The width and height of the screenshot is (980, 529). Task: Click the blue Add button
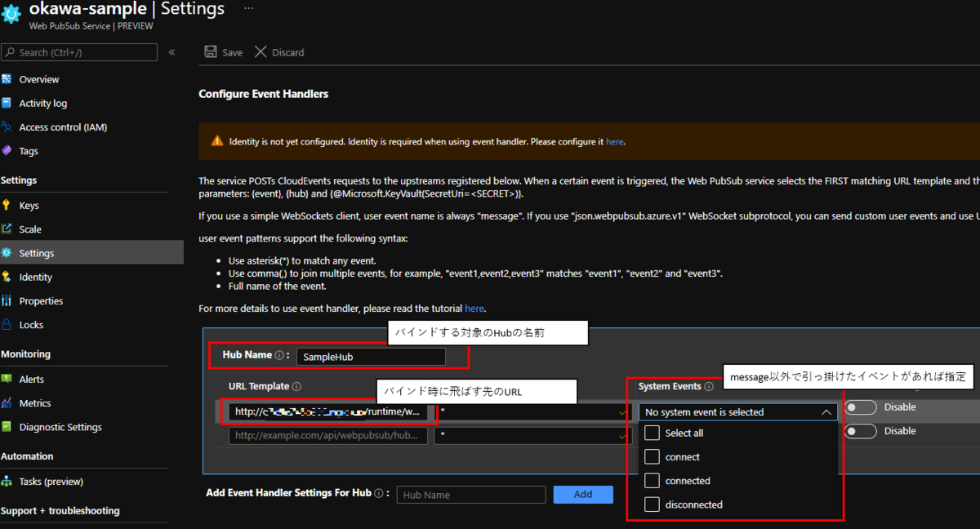[x=583, y=494]
